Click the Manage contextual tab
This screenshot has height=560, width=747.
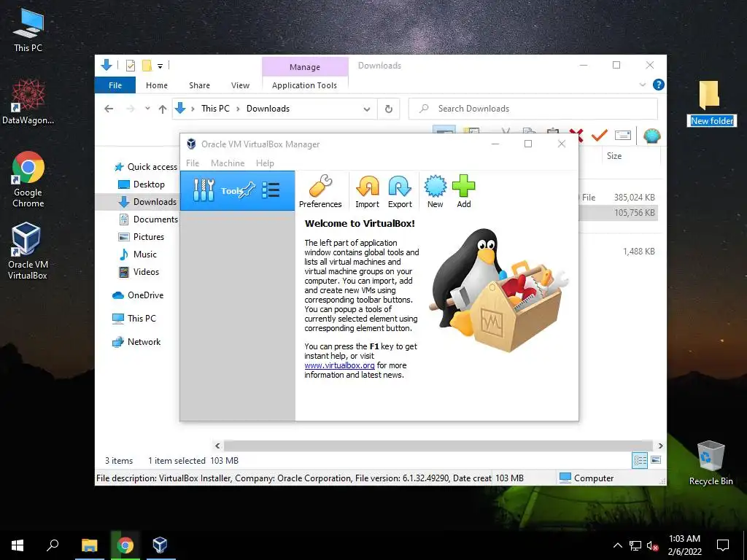[x=305, y=66]
